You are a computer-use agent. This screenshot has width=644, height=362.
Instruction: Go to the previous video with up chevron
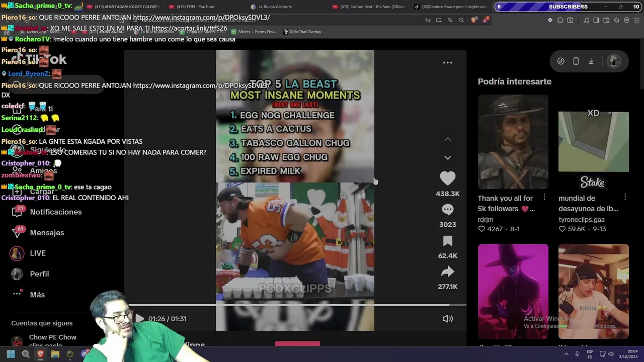click(447, 139)
